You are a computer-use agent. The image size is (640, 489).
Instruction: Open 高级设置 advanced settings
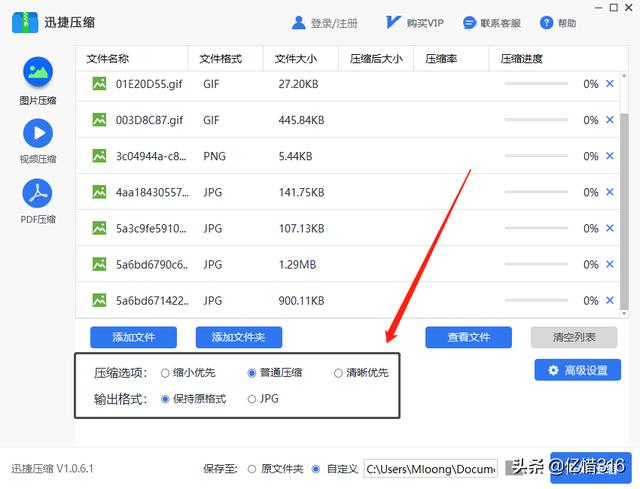pyautogui.click(x=577, y=371)
